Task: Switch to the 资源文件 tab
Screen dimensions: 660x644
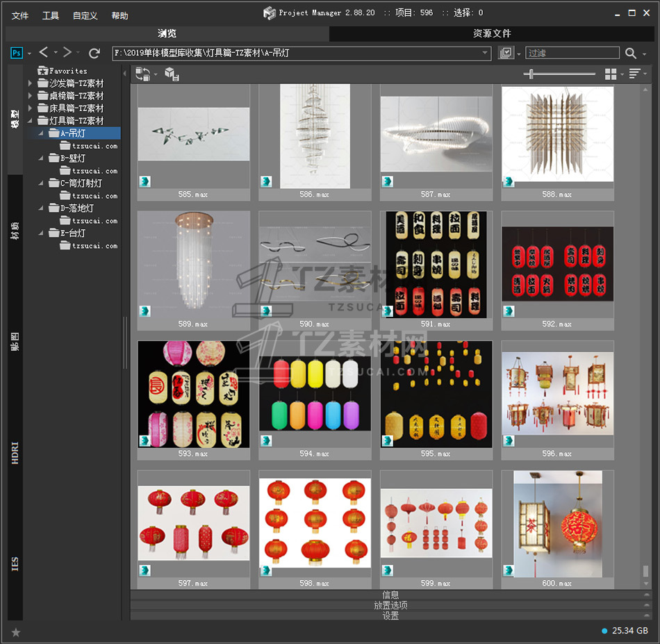Action: pos(492,33)
